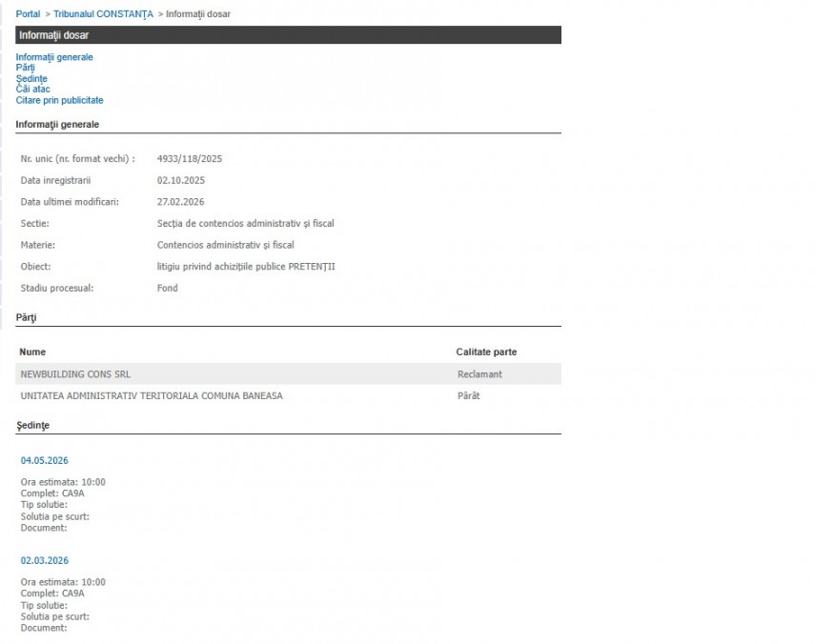
Task: Click the dark Informații dosar title bar
Action: pos(288,35)
